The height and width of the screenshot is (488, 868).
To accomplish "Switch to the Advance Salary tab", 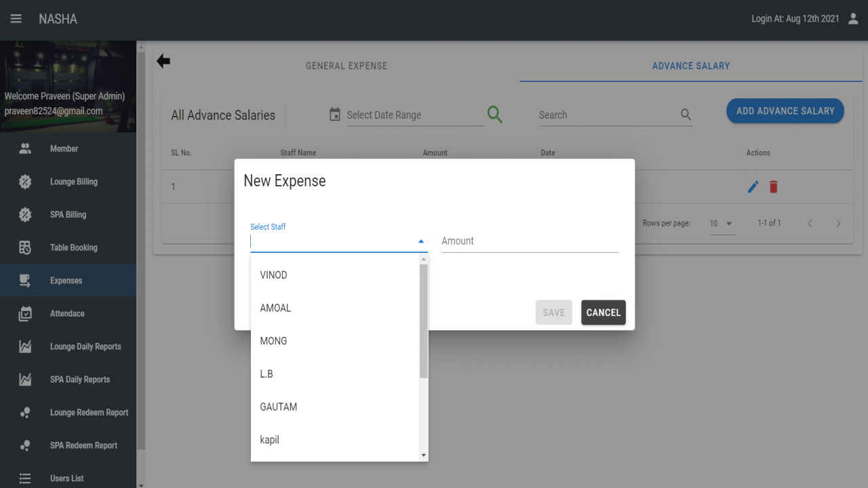I will [x=691, y=66].
